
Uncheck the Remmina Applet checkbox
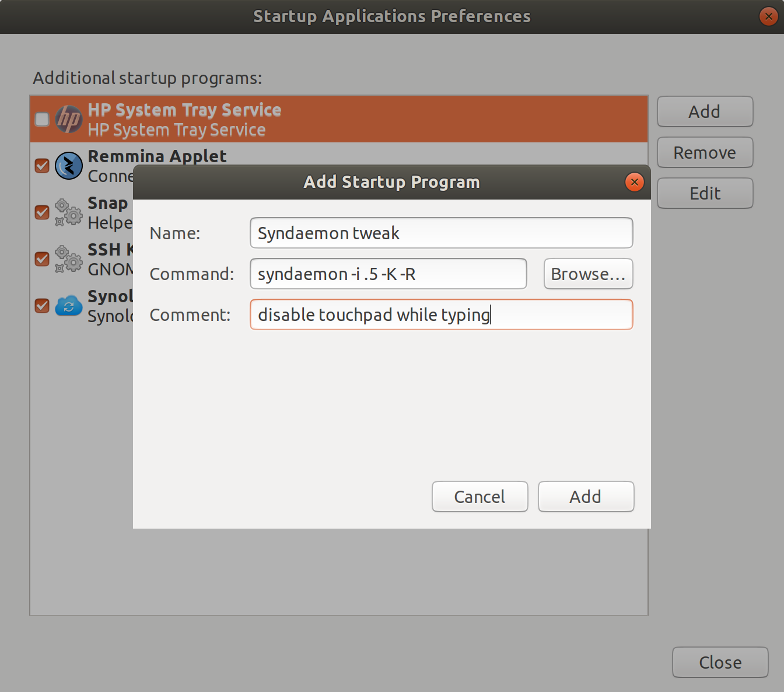tap(42, 166)
